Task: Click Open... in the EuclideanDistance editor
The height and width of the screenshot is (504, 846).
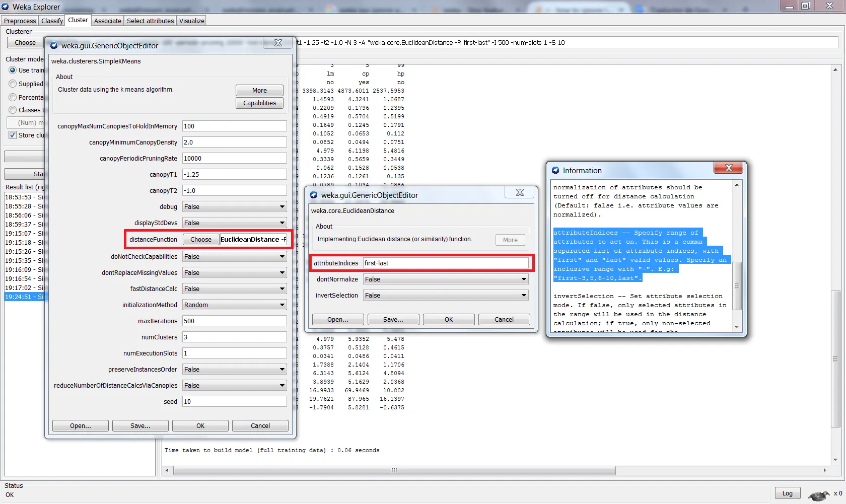Action: (338, 319)
